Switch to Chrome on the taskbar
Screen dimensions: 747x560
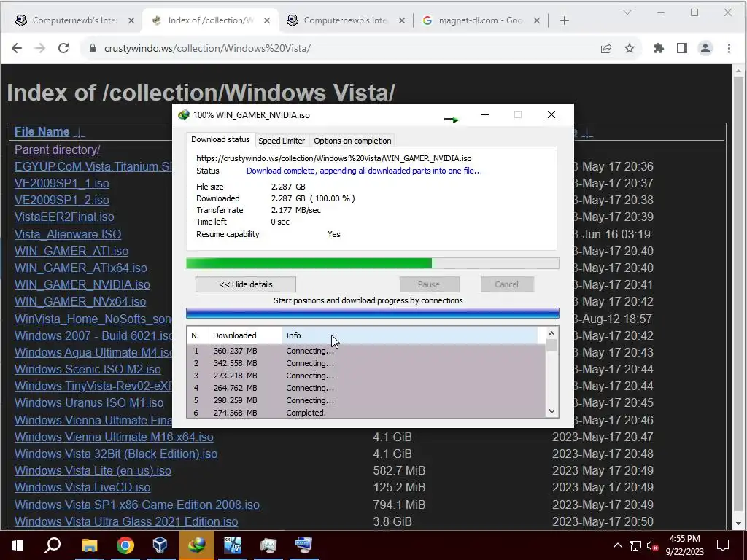point(125,545)
